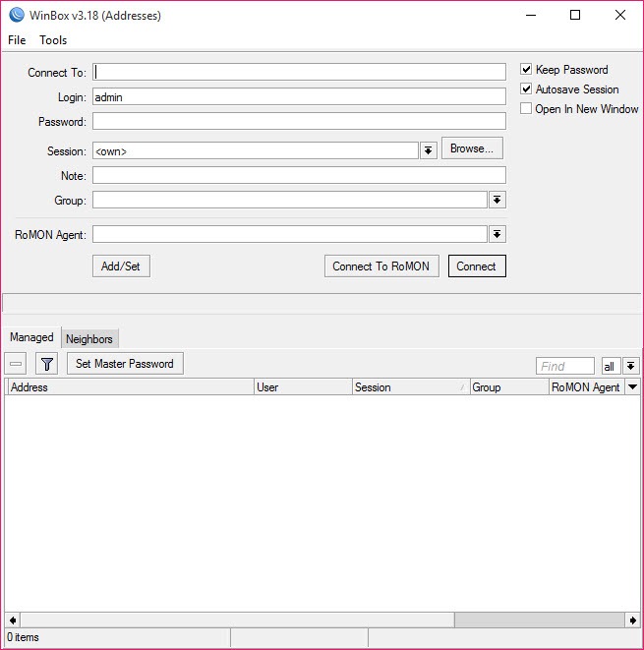Image resolution: width=644 pixels, height=650 pixels.
Task: Sort by the Address column header
Action: 130,386
